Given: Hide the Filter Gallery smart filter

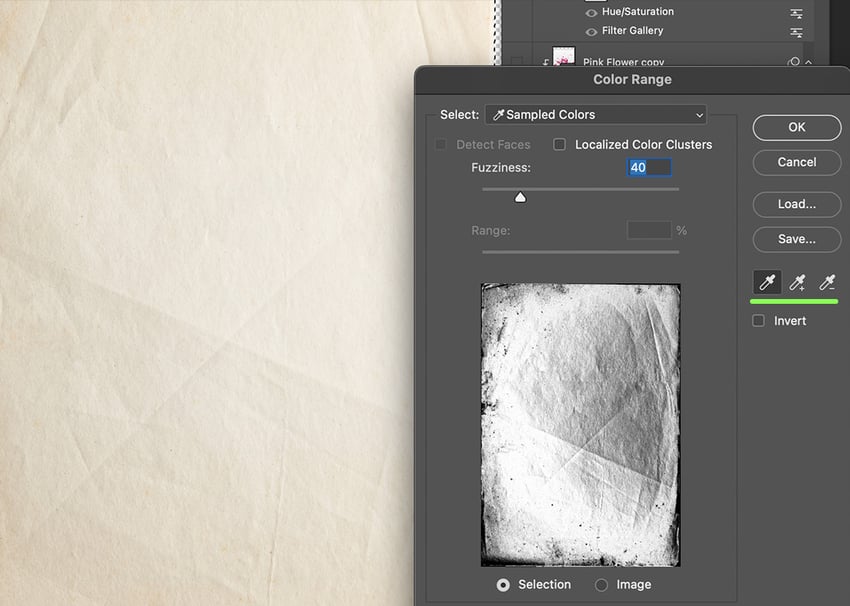Looking at the screenshot, I should (591, 32).
